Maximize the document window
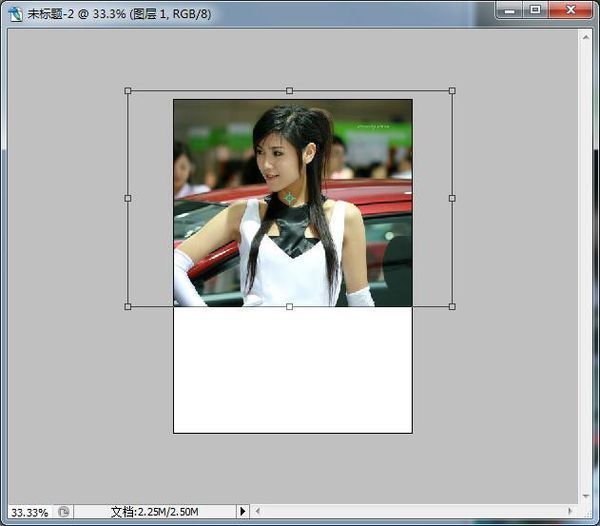600x526 pixels. [x=536, y=10]
